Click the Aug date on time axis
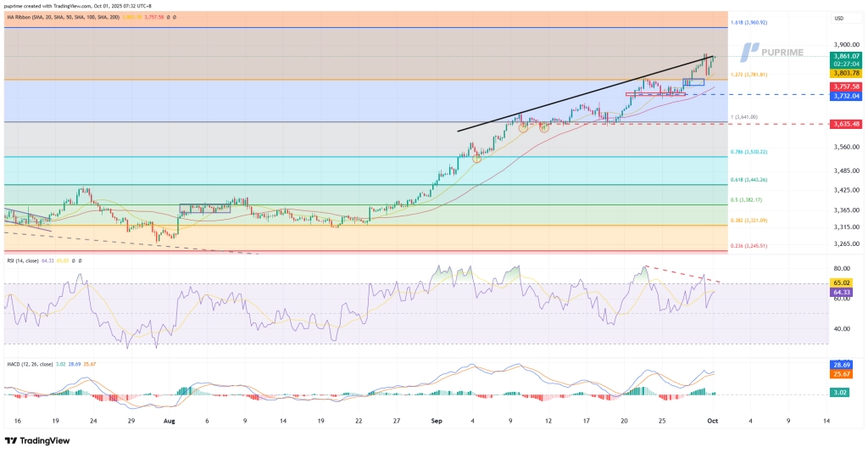This screenshot has width=868, height=453. (x=169, y=420)
